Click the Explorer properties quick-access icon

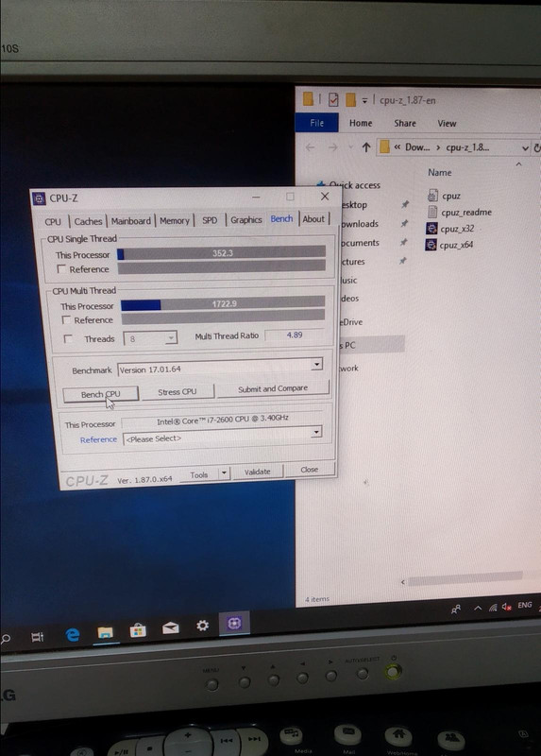[x=333, y=100]
